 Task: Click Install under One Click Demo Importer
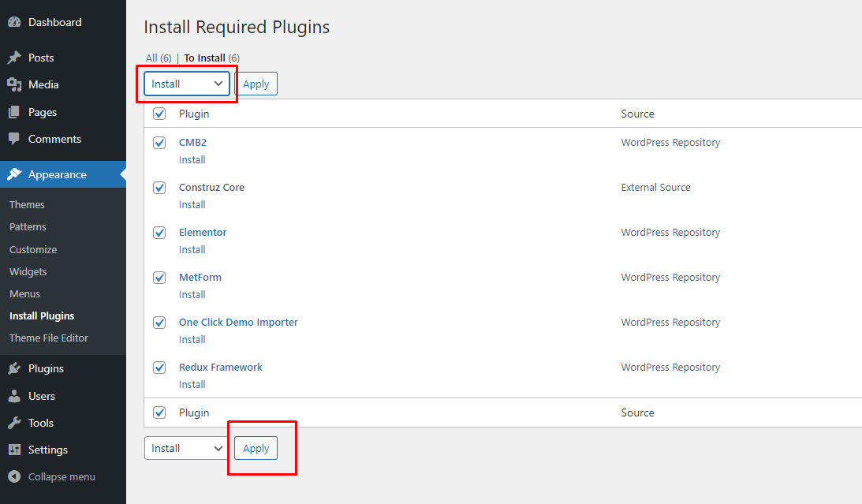pyautogui.click(x=192, y=340)
